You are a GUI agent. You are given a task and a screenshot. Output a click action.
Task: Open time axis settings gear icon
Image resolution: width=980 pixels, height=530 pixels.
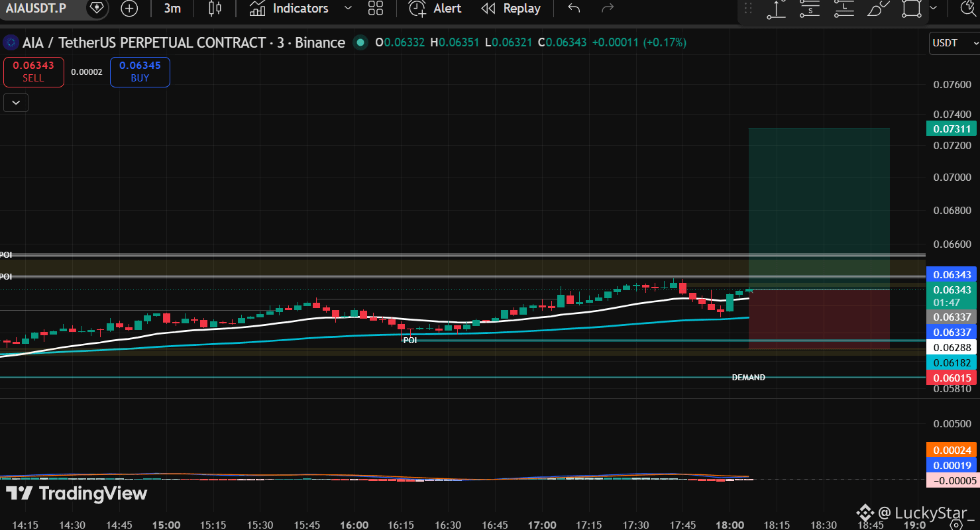pos(955,525)
